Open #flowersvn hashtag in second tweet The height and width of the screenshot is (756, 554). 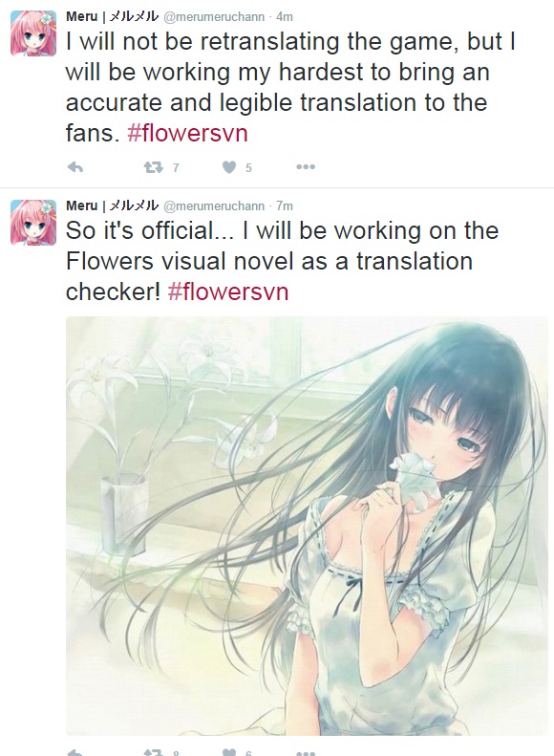coord(228,292)
